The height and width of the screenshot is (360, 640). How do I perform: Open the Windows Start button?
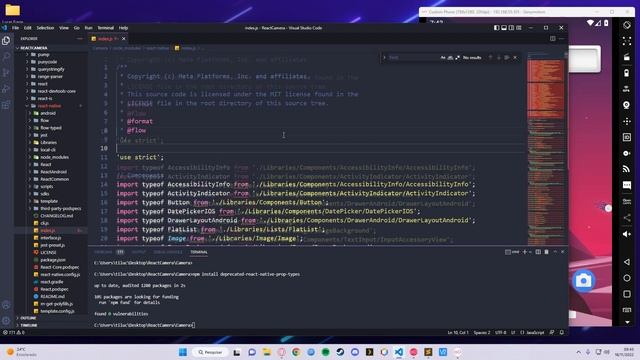pyautogui.click(x=183, y=352)
